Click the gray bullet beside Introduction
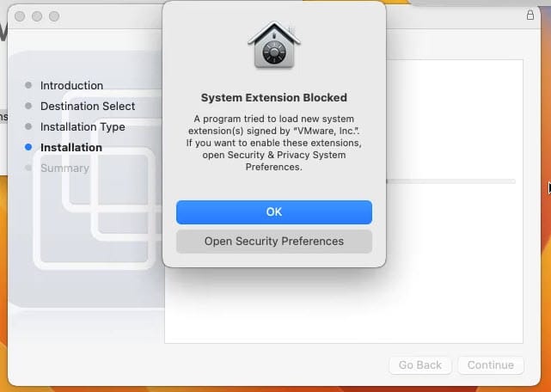The width and height of the screenshot is (551, 392). (x=28, y=85)
